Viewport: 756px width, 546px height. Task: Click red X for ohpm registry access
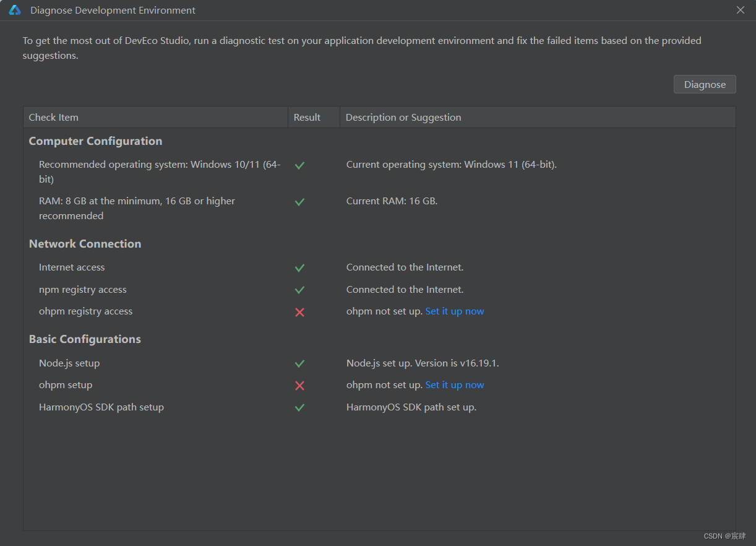[299, 312]
